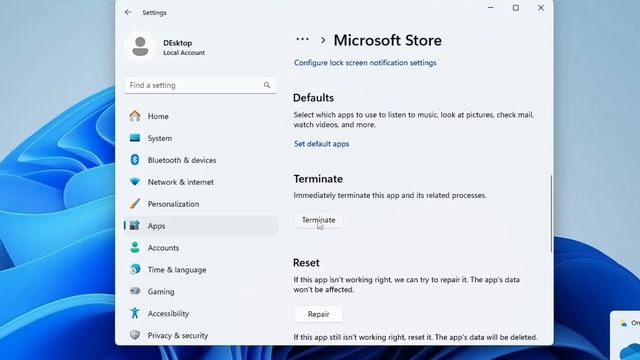Maximize the Settings window

pos(516,8)
